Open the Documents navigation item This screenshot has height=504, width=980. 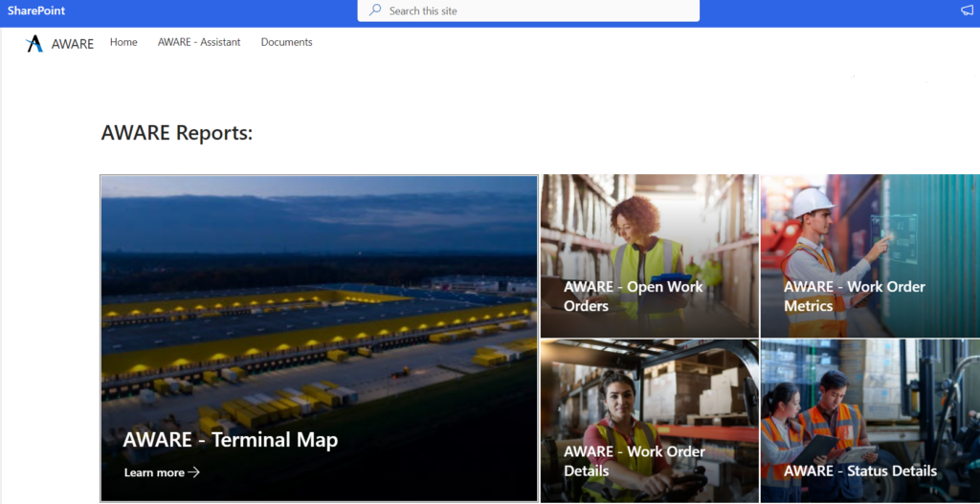(x=287, y=42)
